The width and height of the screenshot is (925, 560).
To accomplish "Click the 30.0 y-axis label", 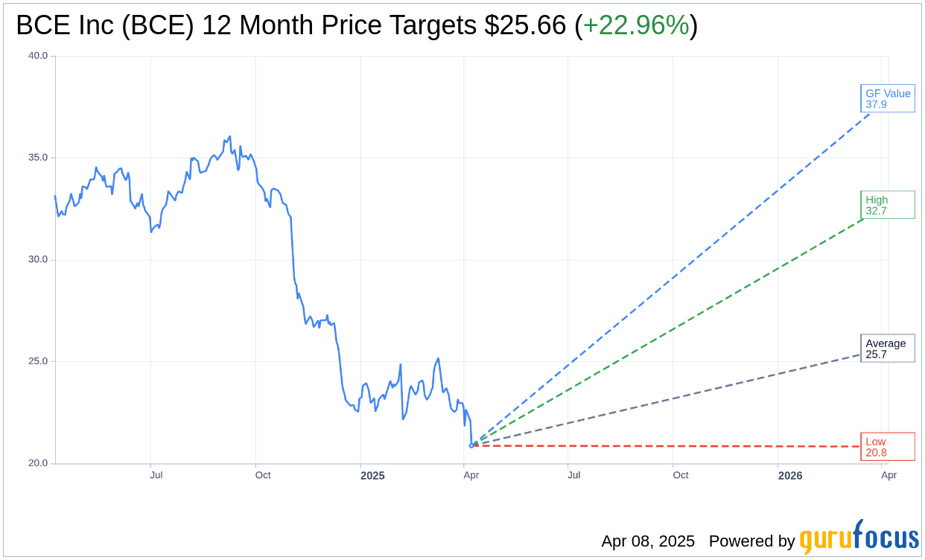I will pos(38,260).
